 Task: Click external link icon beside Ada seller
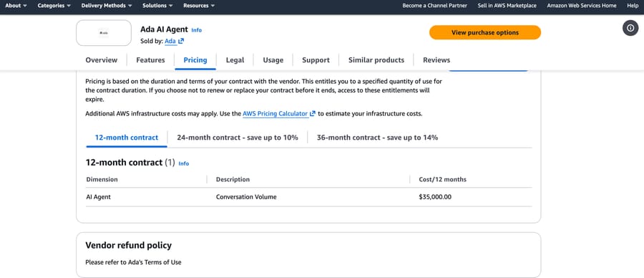click(181, 41)
